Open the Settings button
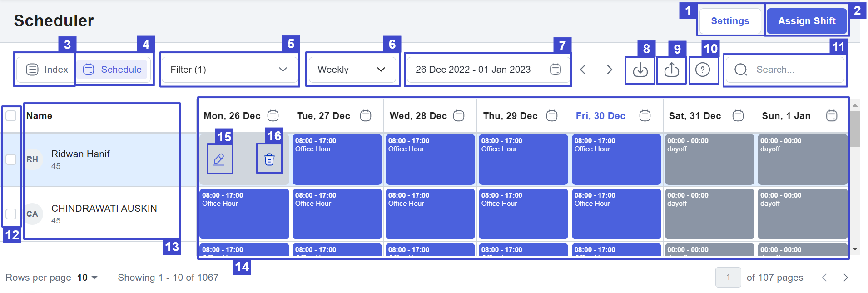The width and height of the screenshot is (868, 293). (x=730, y=21)
